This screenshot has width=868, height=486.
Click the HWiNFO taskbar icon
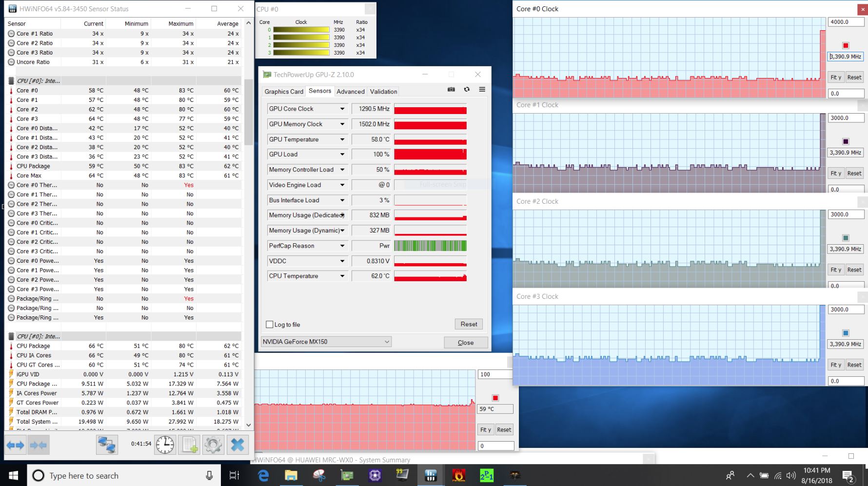pos(431,475)
